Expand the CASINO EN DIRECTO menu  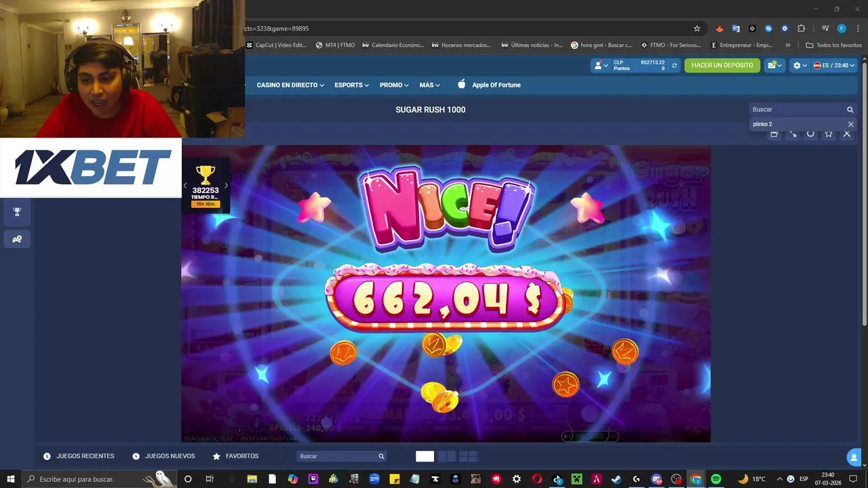[x=290, y=85]
